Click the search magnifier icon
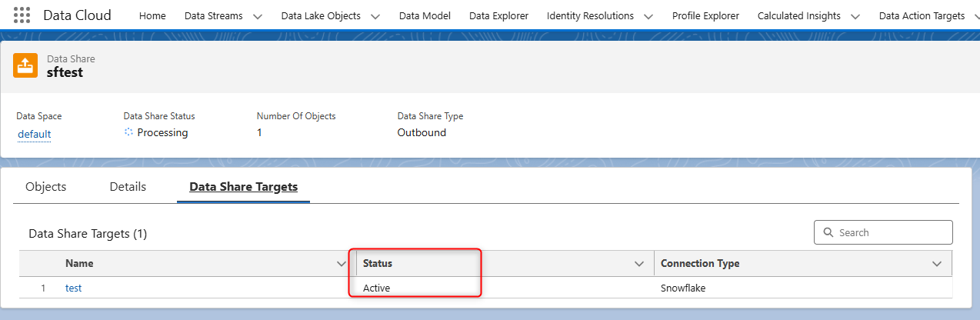Image resolution: width=980 pixels, height=320 pixels. pos(828,232)
